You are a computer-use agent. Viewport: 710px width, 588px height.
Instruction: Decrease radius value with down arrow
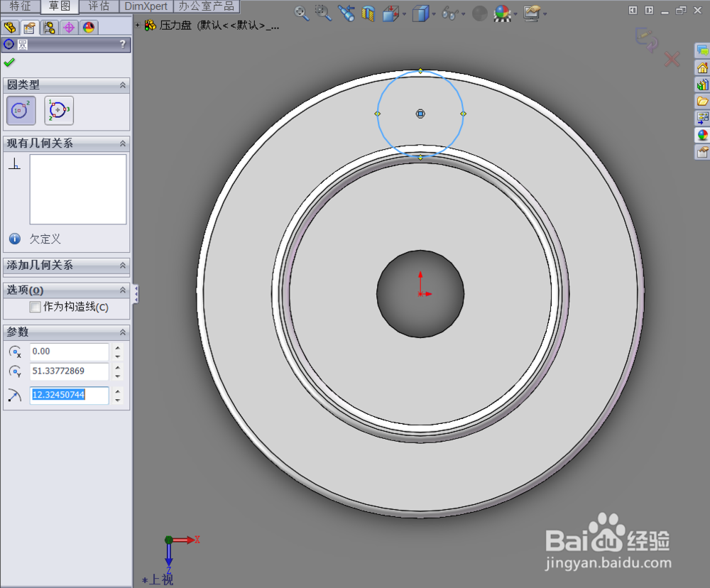[118, 400]
